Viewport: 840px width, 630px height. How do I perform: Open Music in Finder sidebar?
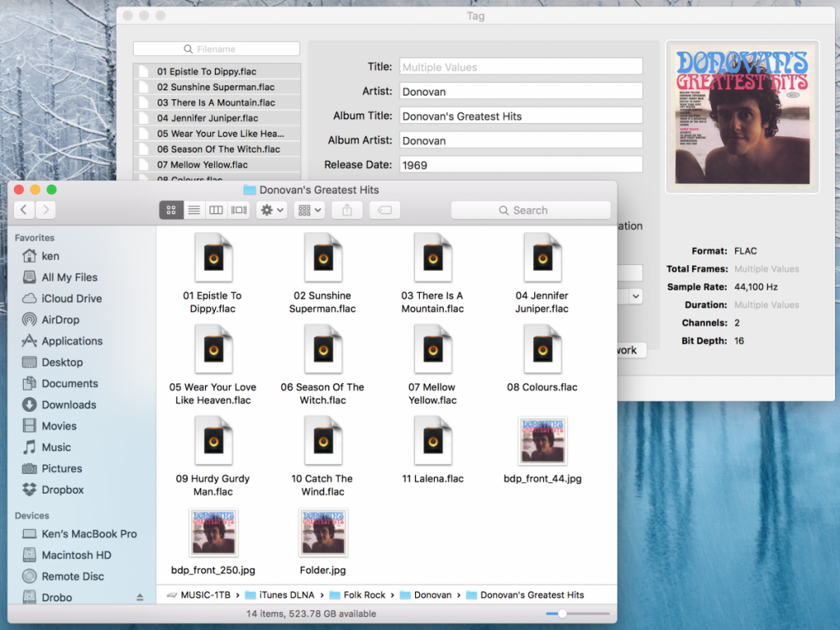coord(46,447)
